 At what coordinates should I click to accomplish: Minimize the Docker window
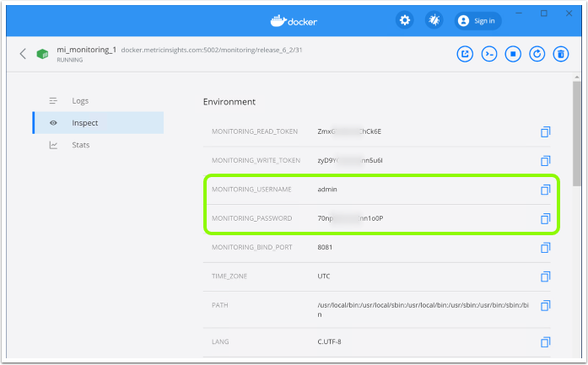519,13
